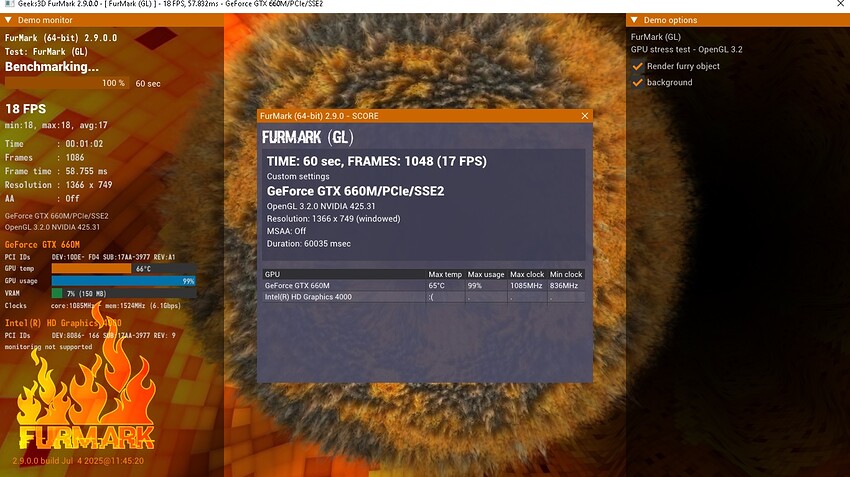This screenshot has width=850, height=477.
Task: Click the GPU temp bar showing 66°C
Action: (x=124, y=268)
